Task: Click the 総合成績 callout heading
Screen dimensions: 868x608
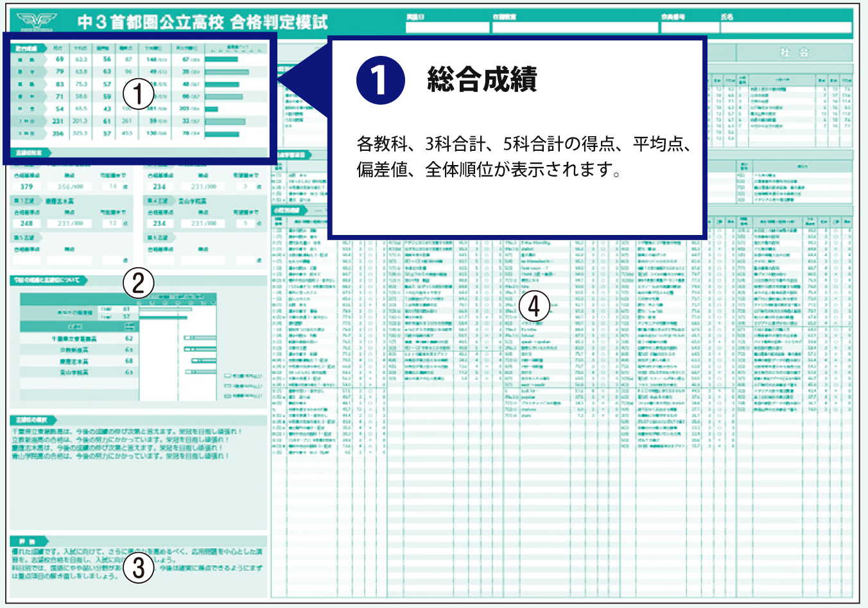Action: click(x=482, y=80)
